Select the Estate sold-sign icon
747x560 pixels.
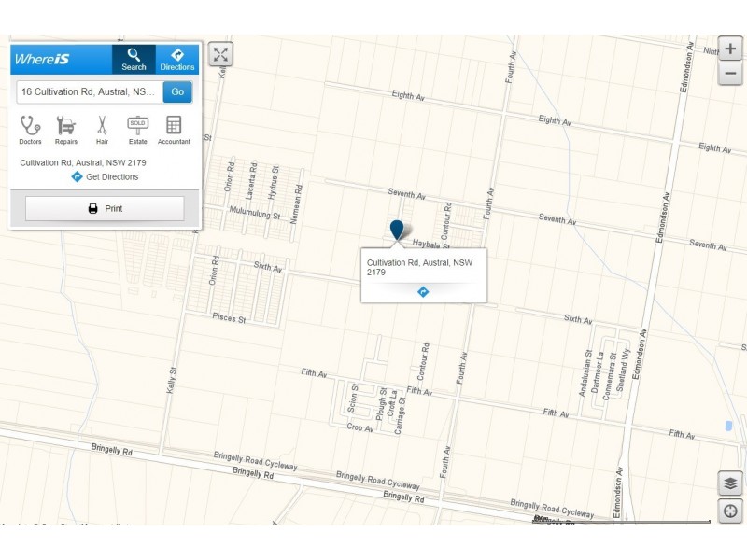pos(137,129)
